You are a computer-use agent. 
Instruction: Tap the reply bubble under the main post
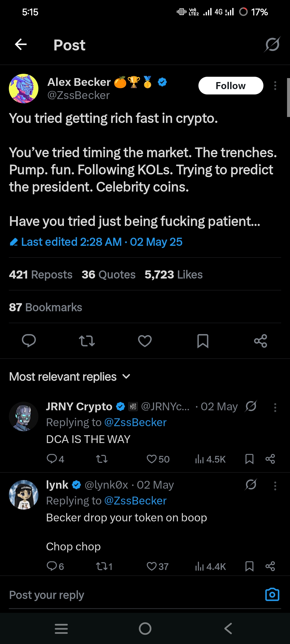pos(29,341)
